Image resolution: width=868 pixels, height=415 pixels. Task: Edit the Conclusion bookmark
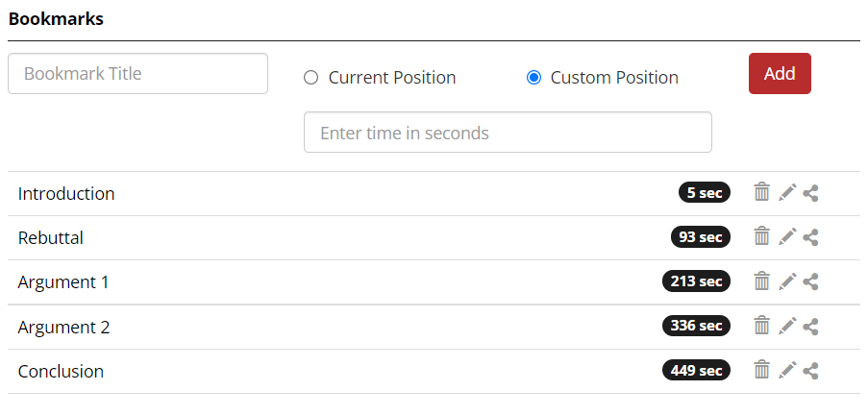787,370
